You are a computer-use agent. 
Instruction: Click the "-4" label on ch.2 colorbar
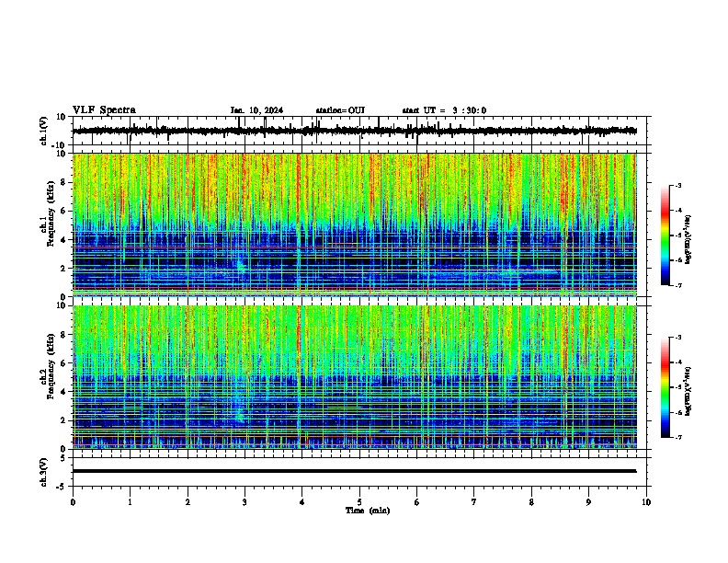pyautogui.click(x=677, y=362)
